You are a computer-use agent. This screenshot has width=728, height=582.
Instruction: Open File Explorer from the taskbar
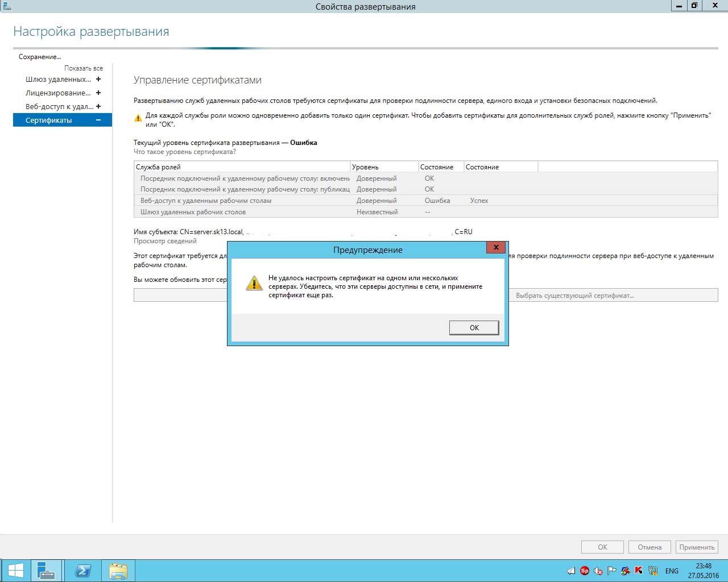118,571
